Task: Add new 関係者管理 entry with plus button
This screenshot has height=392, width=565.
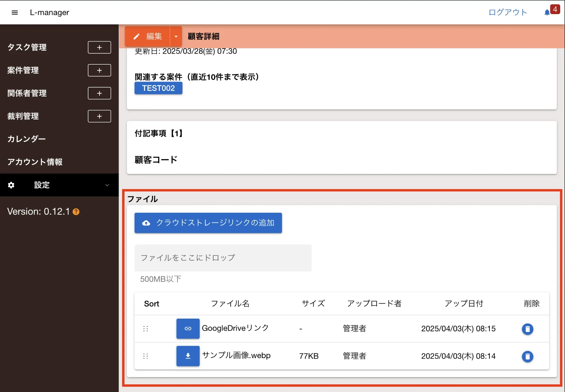Action: (99, 93)
